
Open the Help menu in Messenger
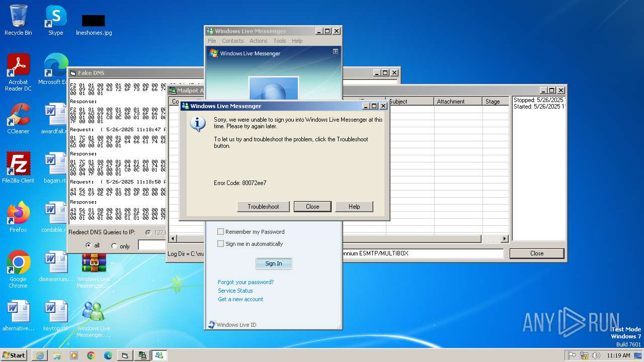(297, 41)
